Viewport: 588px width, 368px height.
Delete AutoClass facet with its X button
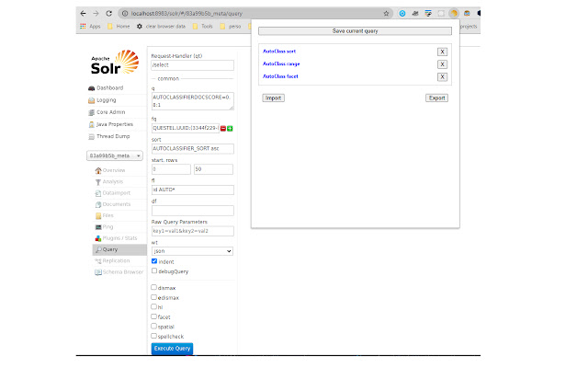pos(442,76)
